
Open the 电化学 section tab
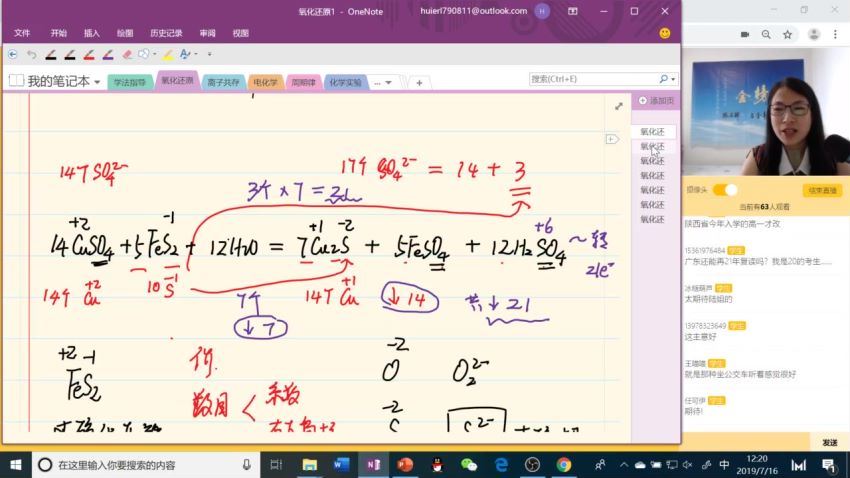coord(266,82)
